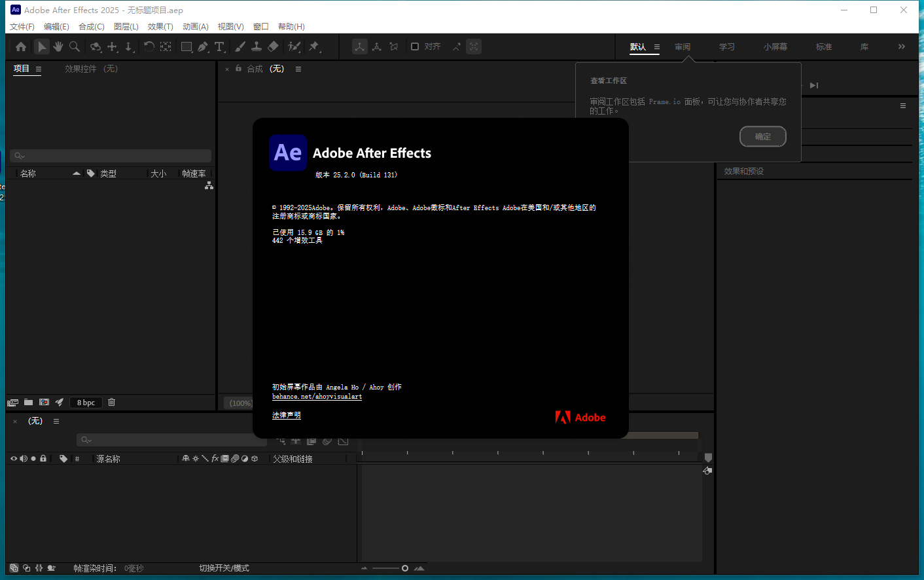The image size is (924, 580).
Task: Open the project search dropdown magnifier
Action: [x=20, y=156]
